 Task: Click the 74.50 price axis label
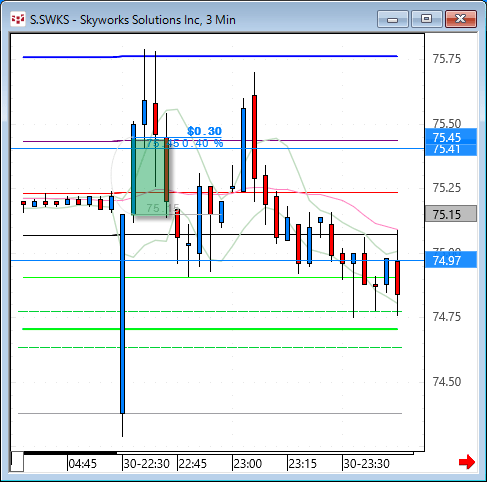coord(447,382)
